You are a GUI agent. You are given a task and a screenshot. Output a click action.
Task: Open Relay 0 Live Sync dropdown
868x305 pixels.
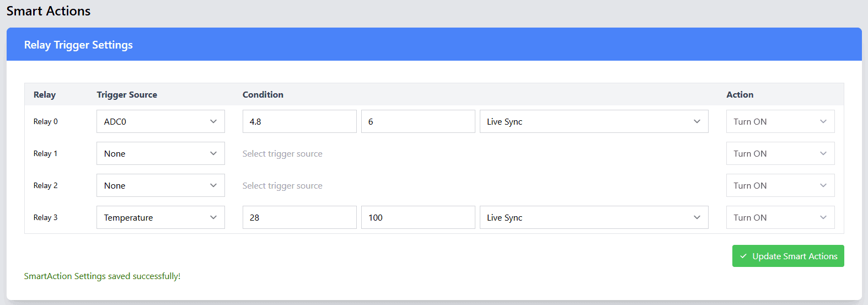coord(593,121)
